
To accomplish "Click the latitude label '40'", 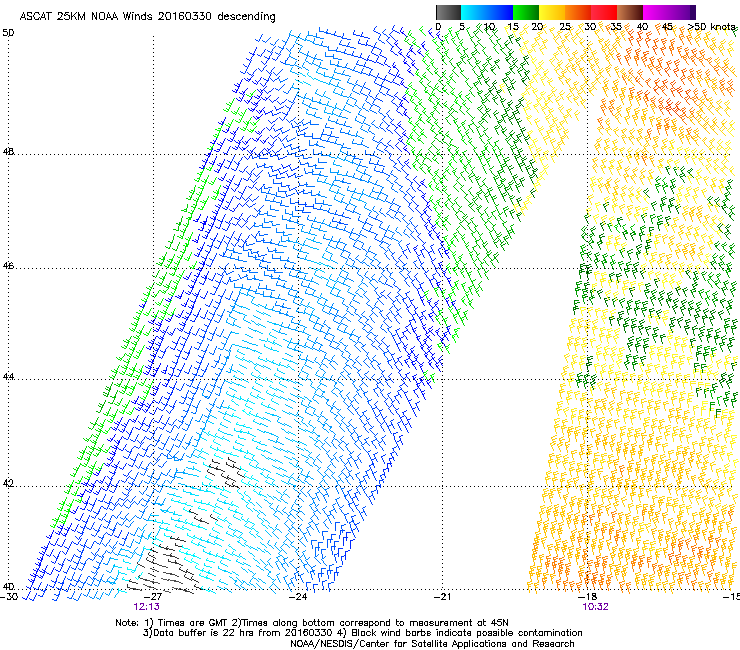I will 8,587.
